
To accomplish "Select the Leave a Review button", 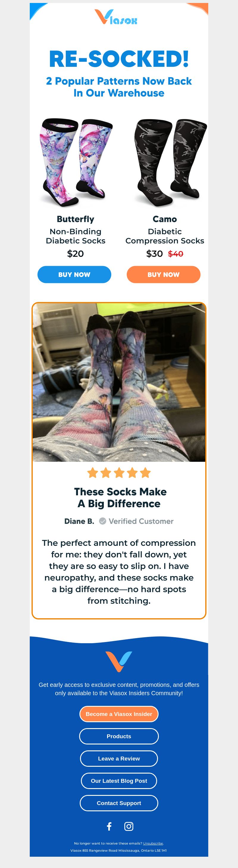I will [119, 758].
